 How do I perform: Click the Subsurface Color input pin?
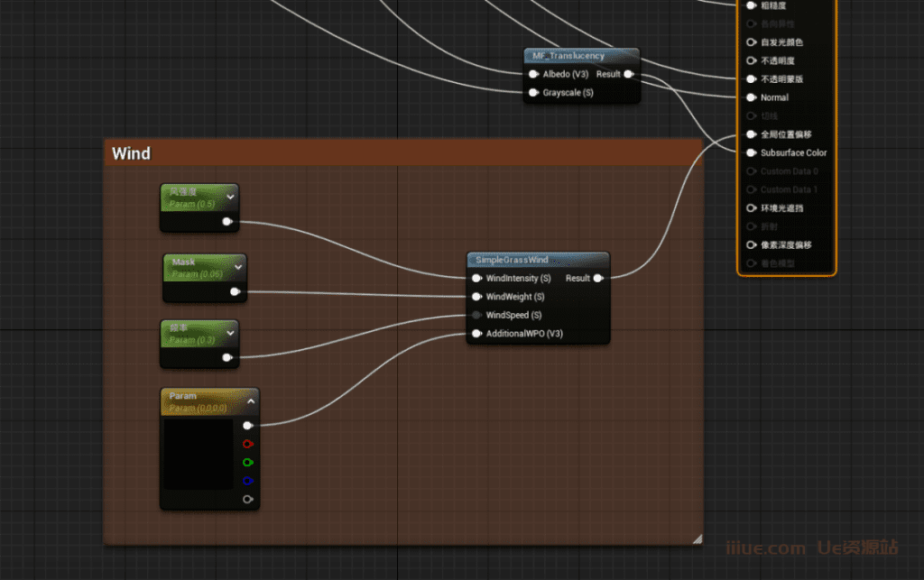(751, 153)
